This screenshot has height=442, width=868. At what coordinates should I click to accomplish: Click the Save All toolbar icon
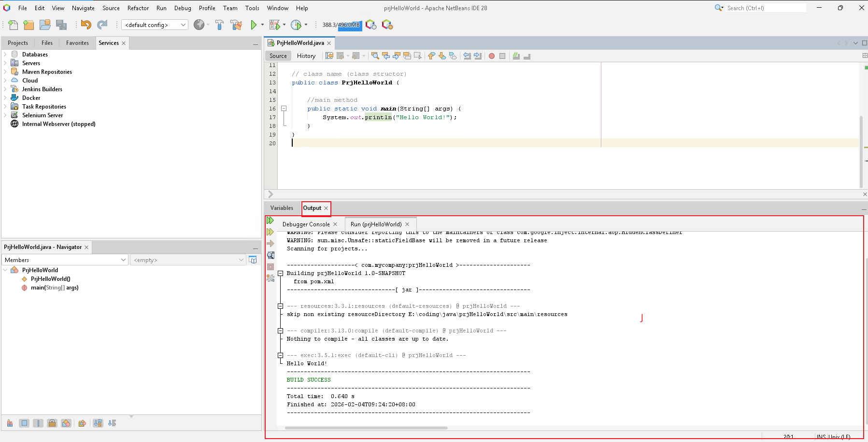tap(61, 25)
